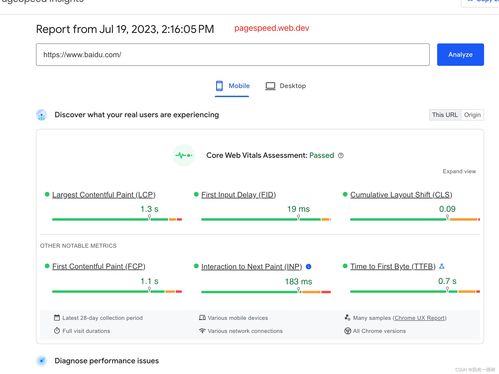Click the stopwatch icon for visit durations

(57, 331)
